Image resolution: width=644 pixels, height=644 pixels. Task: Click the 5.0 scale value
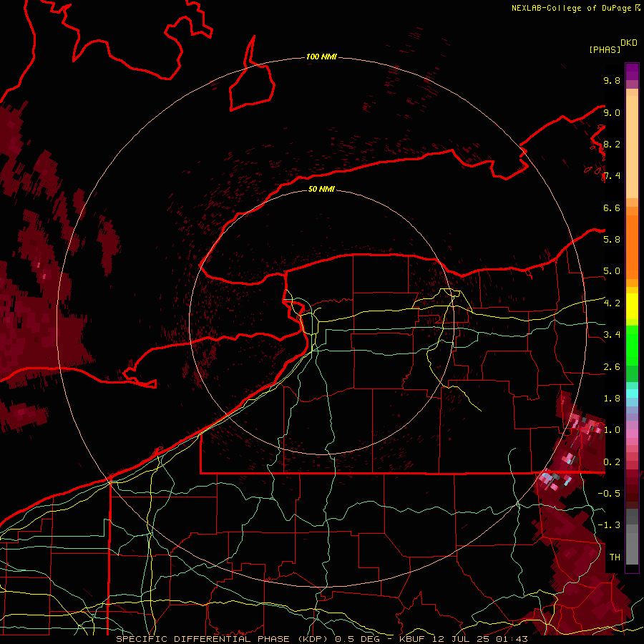point(612,271)
